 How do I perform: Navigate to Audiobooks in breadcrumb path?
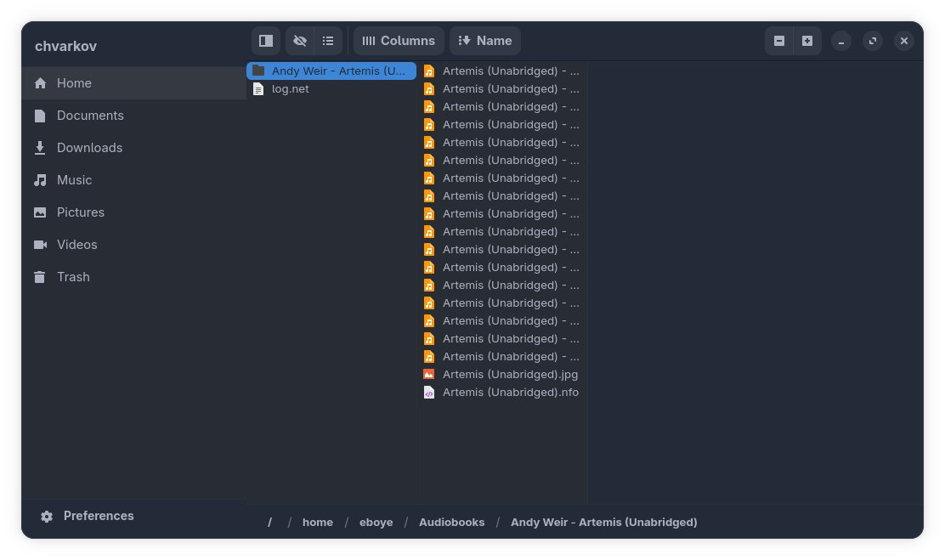tap(452, 522)
